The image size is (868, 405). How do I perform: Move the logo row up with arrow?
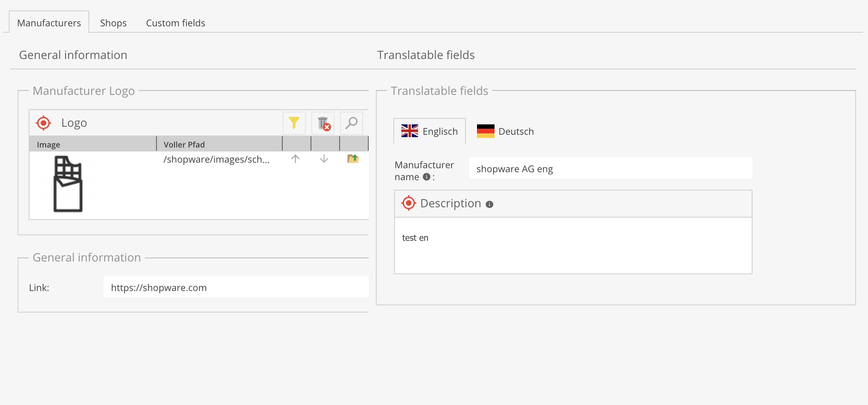(295, 159)
